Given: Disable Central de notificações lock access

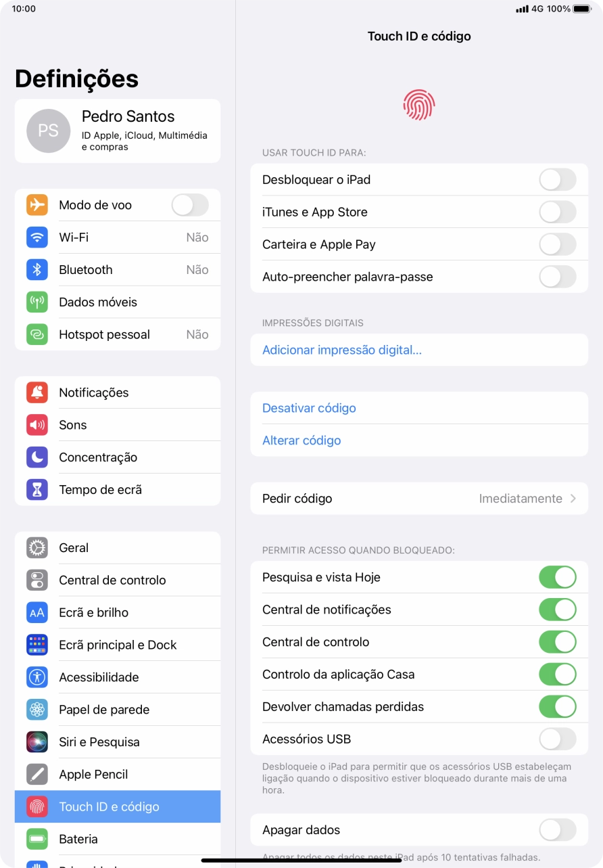Looking at the screenshot, I should pos(557,610).
